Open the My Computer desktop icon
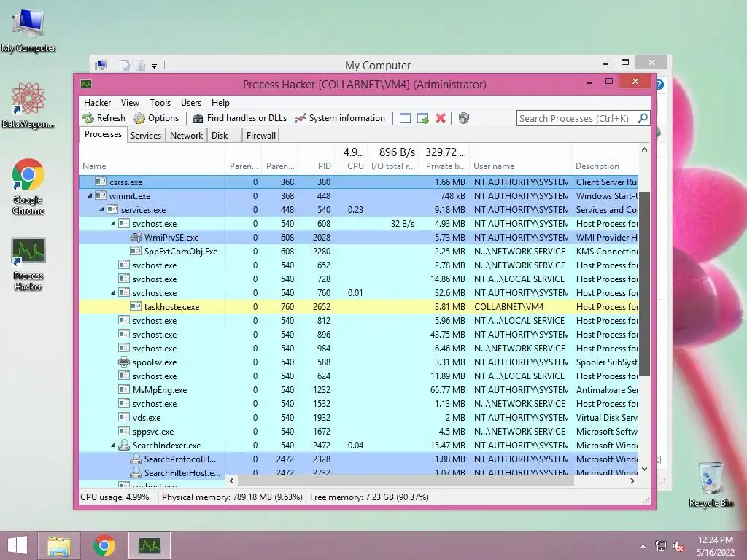Image resolution: width=747 pixels, height=560 pixels. pyautogui.click(x=28, y=31)
